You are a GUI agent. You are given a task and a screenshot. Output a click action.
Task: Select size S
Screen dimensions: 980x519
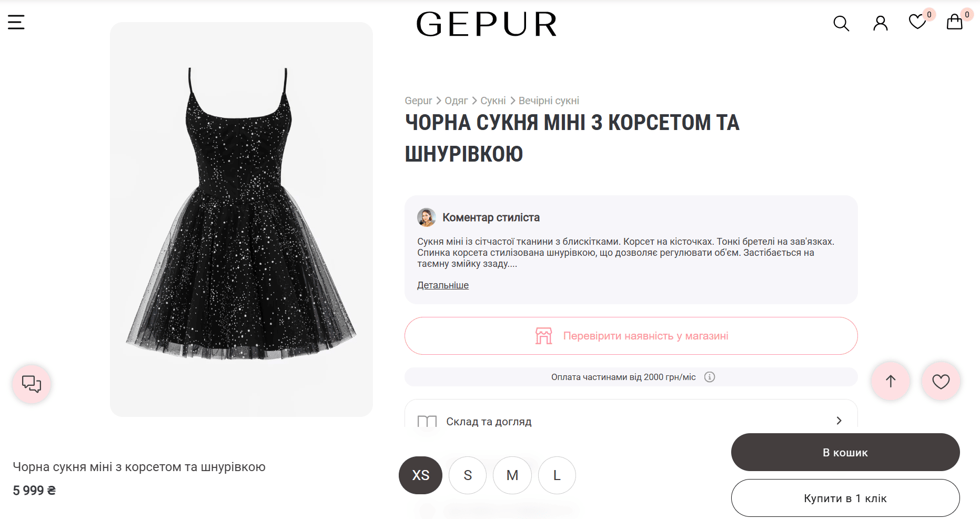coord(468,475)
